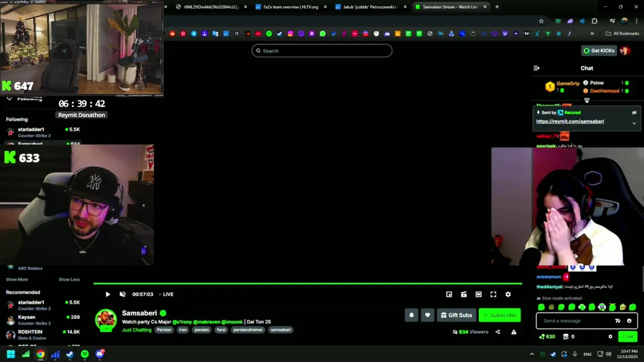
Task: Open the translate icon in message box
Action: pyautogui.click(x=618, y=321)
